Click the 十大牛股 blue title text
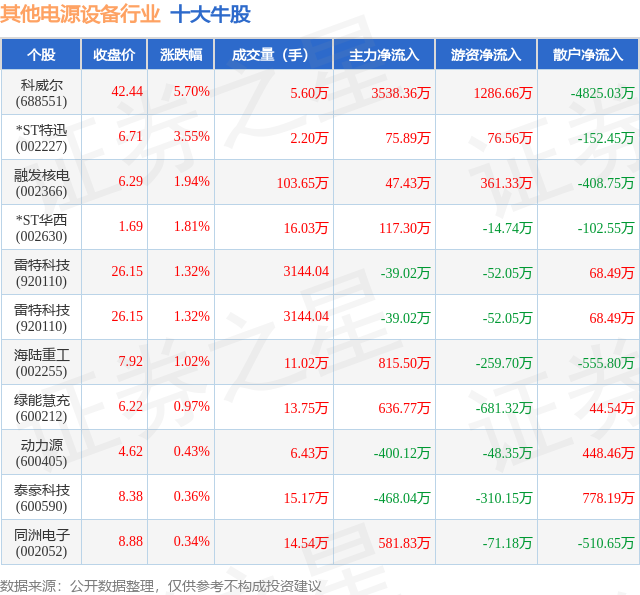Viewport: 640px width, 595px height. point(211,15)
